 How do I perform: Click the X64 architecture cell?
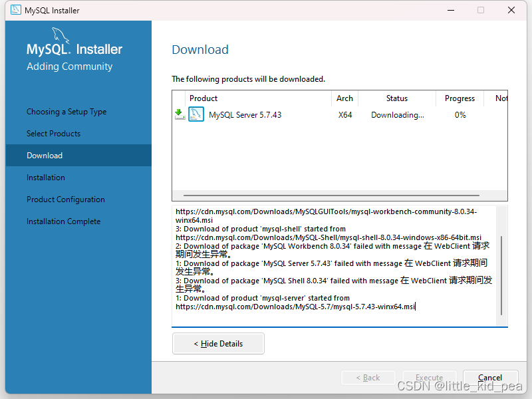[345, 115]
